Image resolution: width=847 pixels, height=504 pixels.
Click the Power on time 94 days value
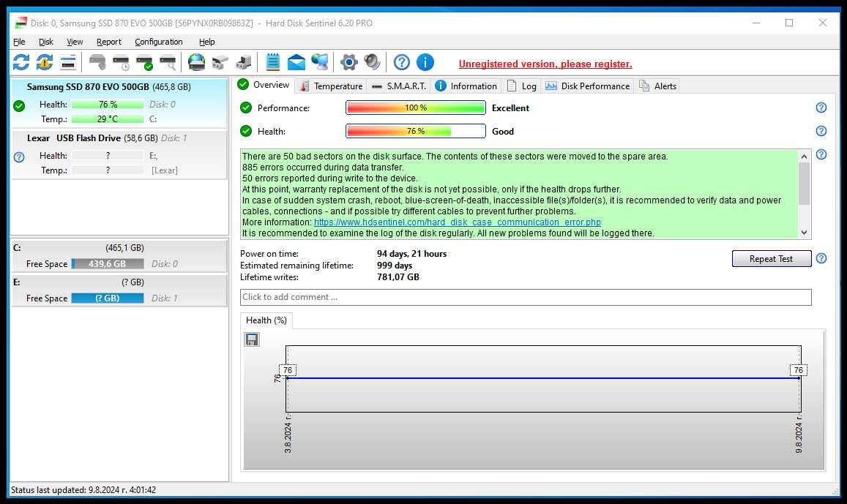tap(411, 254)
